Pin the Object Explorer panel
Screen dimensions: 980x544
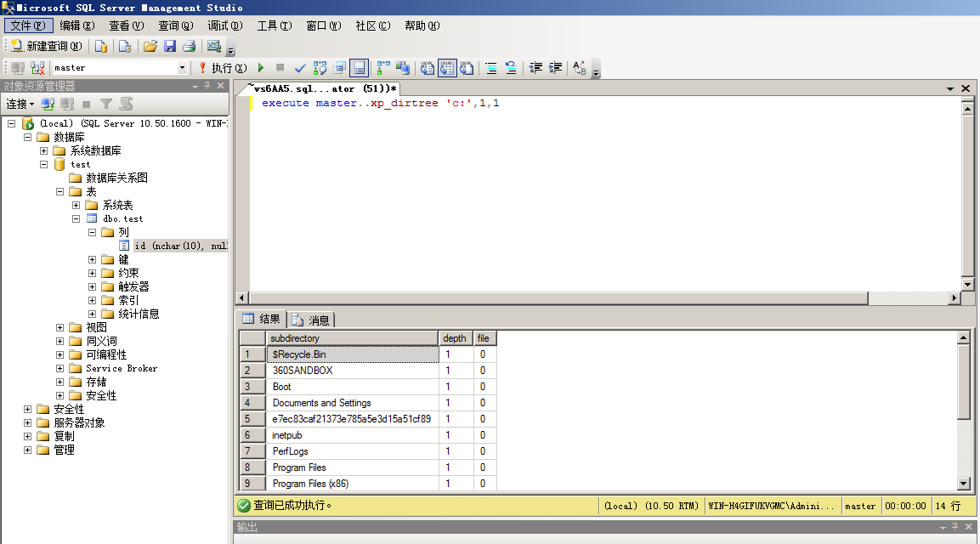point(207,86)
